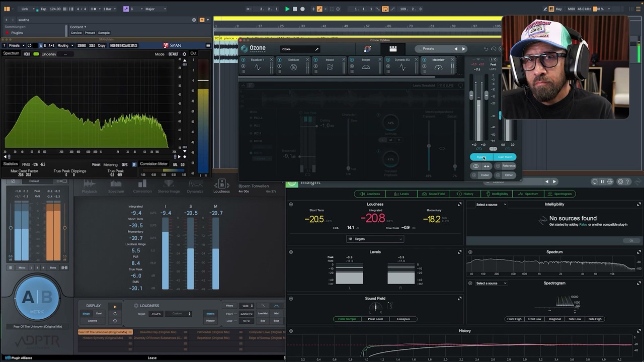Open Ozone Stabilizer module
The width and height of the screenshot is (644, 362).
293,65
